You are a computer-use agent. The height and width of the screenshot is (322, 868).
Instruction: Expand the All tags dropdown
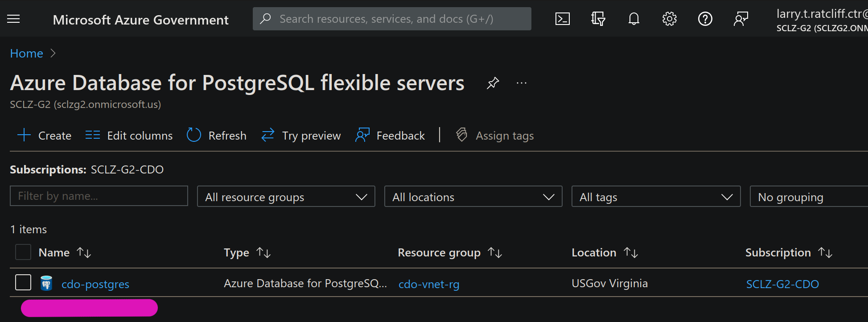tap(656, 197)
